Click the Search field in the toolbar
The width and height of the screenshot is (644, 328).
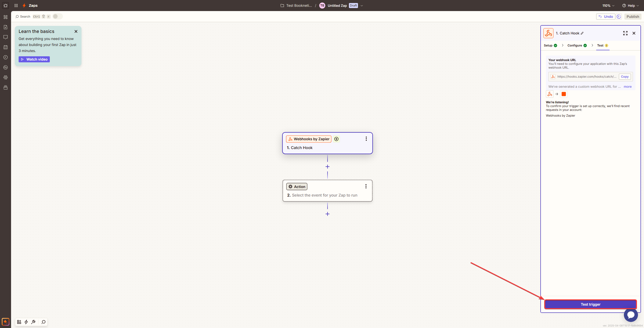23,17
